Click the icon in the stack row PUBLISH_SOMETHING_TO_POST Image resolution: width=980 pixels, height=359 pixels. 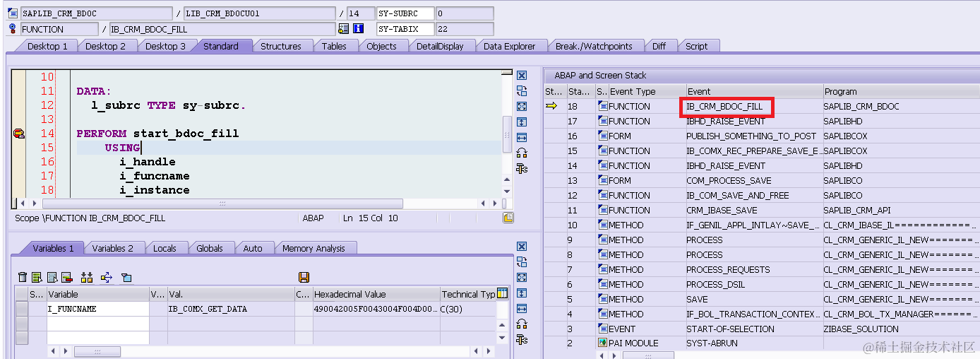click(x=602, y=136)
